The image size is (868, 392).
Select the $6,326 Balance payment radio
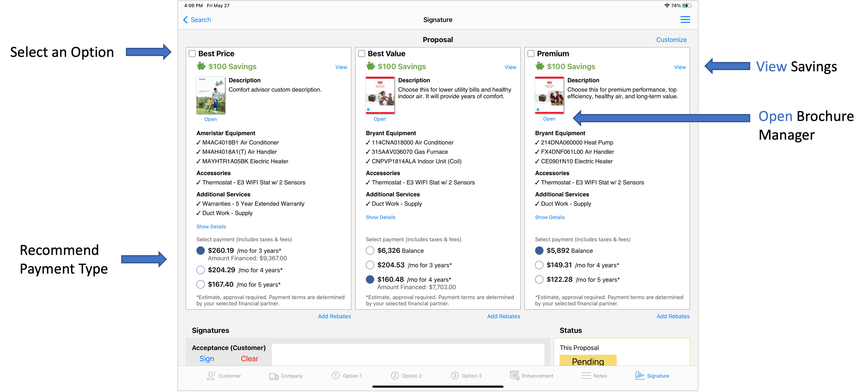(370, 251)
